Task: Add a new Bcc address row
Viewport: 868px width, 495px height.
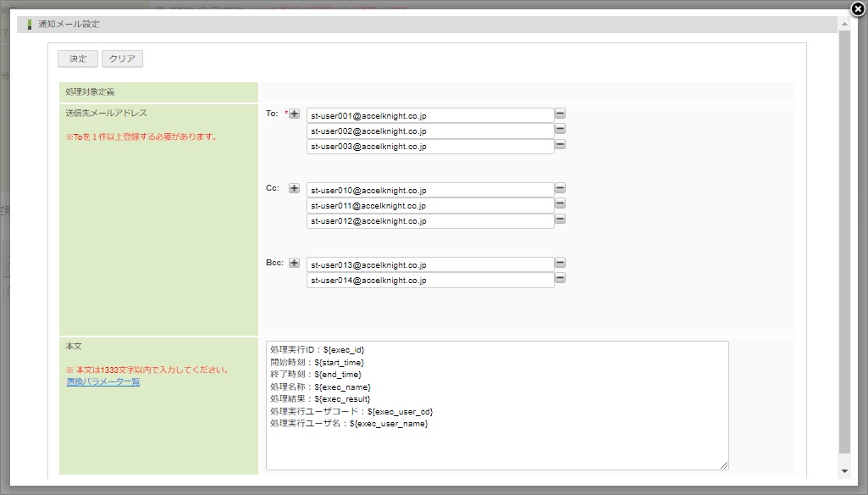Action: pos(295,263)
